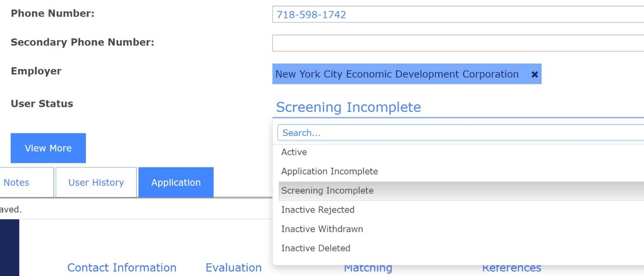The height and width of the screenshot is (276, 644).
Task: Focus the Search box in status dropdown
Action: [x=459, y=133]
